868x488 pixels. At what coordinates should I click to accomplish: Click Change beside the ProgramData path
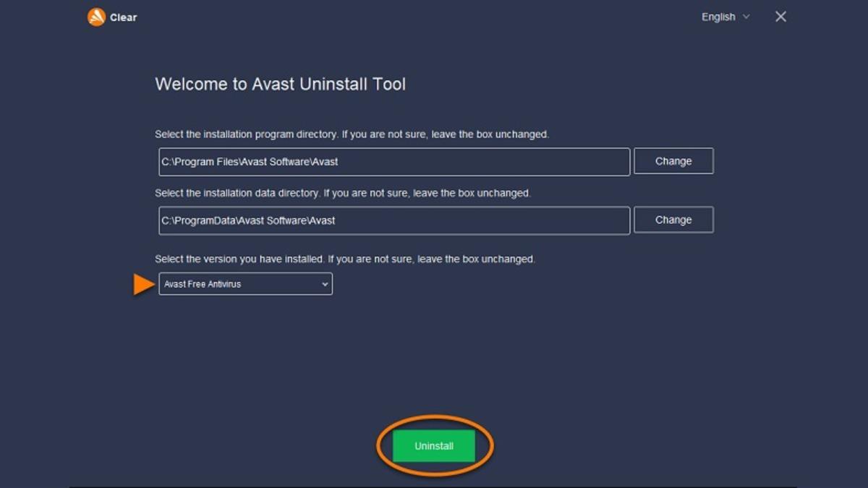(673, 219)
